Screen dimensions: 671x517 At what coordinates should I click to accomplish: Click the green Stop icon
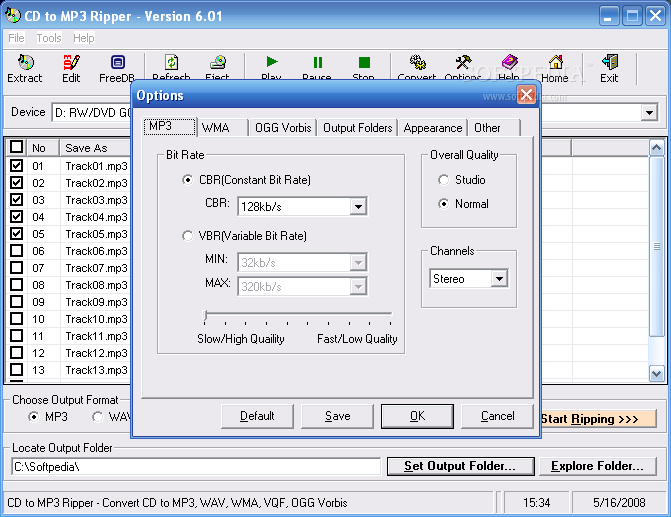click(364, 62)
